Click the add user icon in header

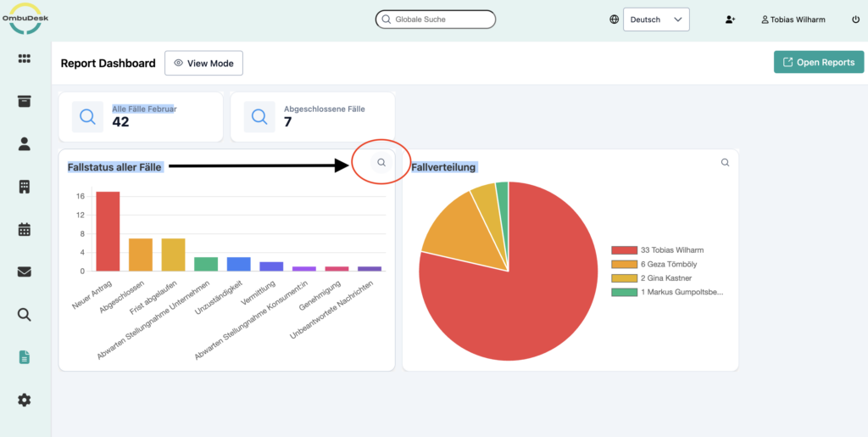click(730, 20)
